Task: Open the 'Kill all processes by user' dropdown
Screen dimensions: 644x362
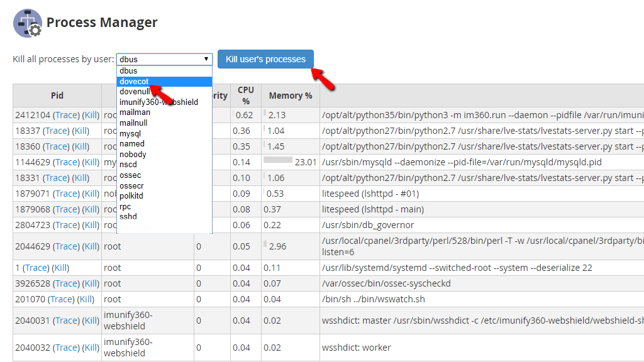Action: pos(164,58)
